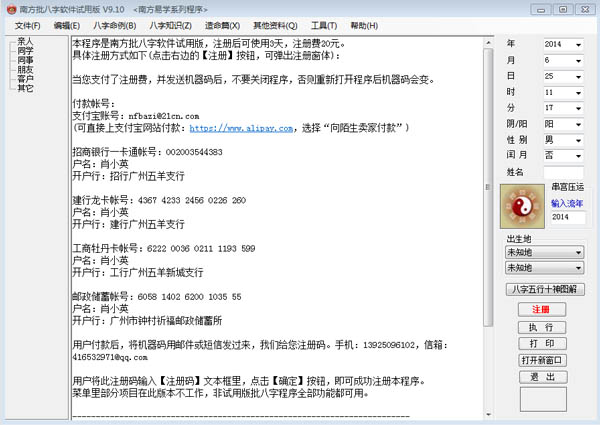Click the app logo icon in title bar
The image size is (600, 425).
(x=12, y=9)
